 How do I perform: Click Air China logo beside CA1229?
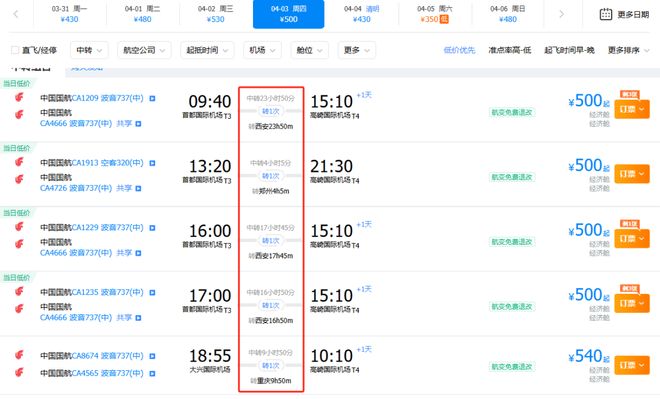19,227
